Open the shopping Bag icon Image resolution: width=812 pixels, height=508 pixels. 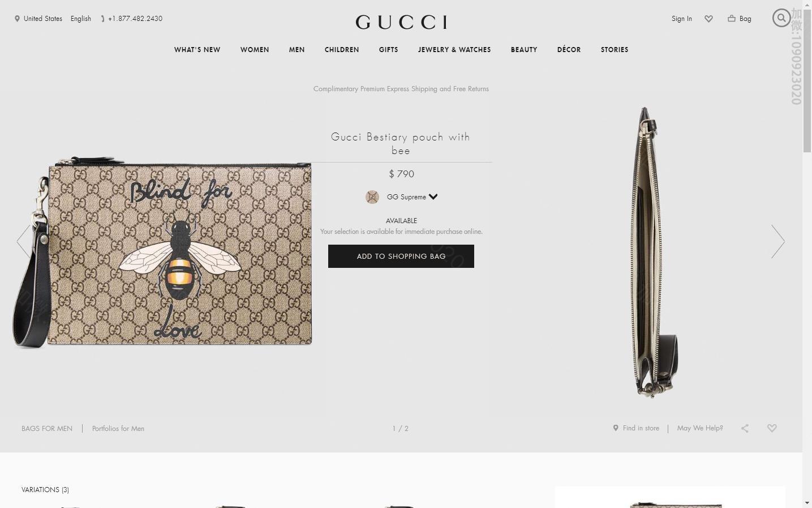[740, 19]
